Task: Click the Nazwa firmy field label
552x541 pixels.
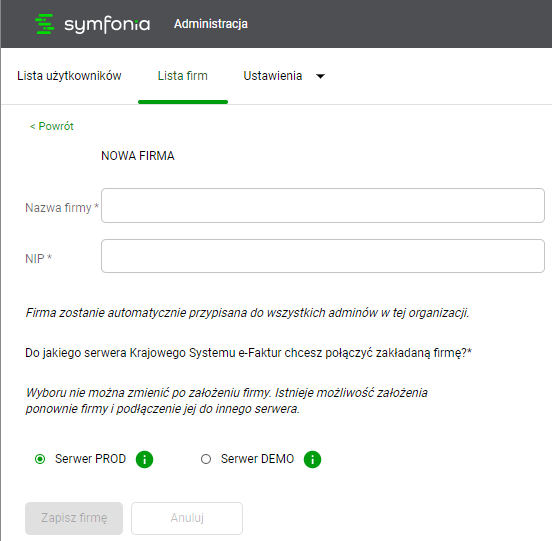Action: tap(62, 208)
